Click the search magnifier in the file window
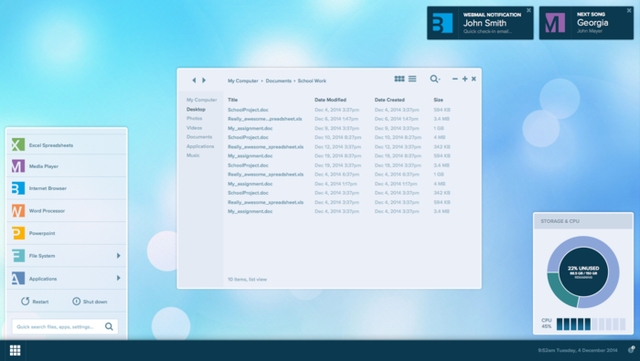Image resolution: width=640 pixels, height=361 pixels. click(x=434, y=79)
